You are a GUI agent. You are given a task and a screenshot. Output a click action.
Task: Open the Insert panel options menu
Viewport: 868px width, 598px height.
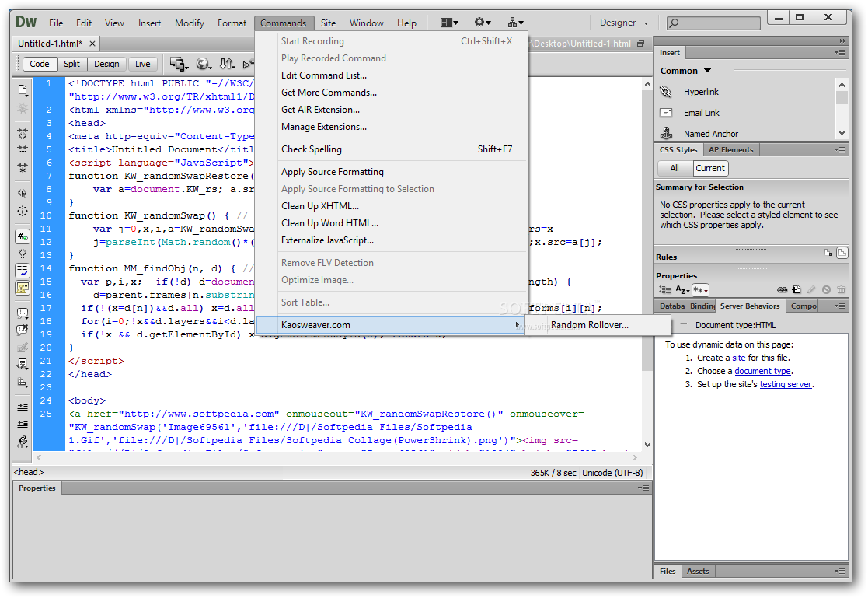[x=840, y=53]
